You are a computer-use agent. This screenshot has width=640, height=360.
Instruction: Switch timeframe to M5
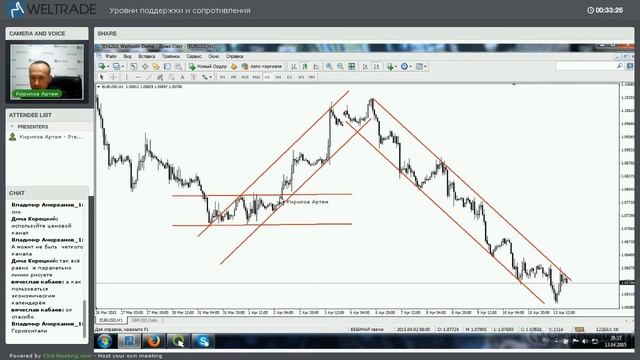coord(233,77)
